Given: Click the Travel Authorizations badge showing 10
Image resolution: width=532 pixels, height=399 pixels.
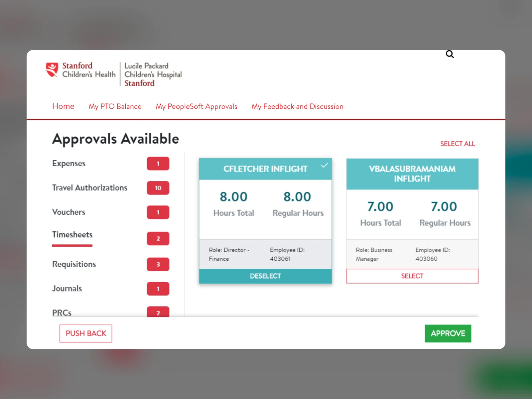Looking at the screenshot, I should (158, 188).
